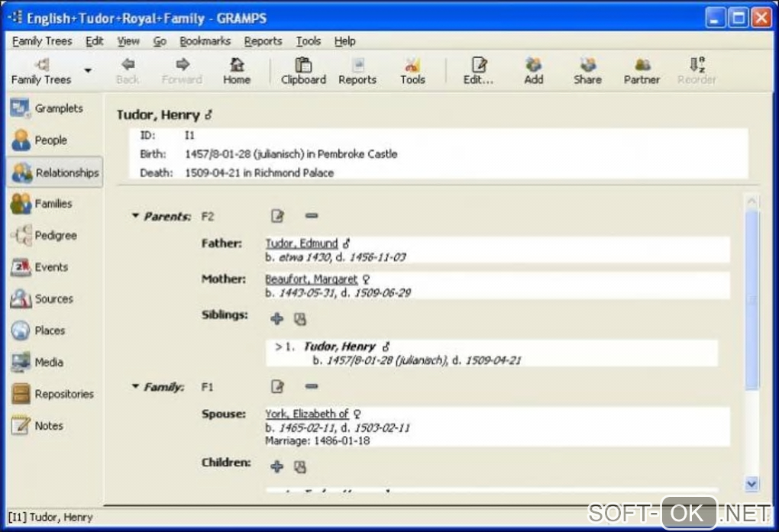Click the 'Tudor, Henry' header name
Image resolution: width=779 pixels, height=532 pixels.
158,114
